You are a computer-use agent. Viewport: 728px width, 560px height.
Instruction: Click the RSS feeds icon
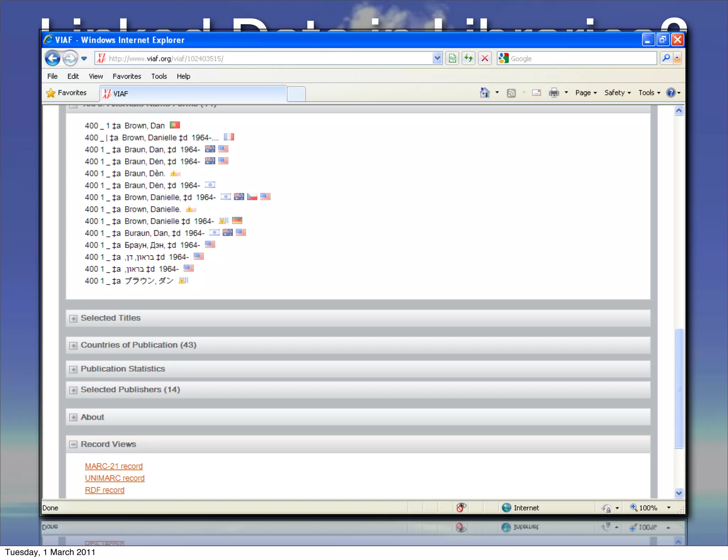tap(511, 93)
